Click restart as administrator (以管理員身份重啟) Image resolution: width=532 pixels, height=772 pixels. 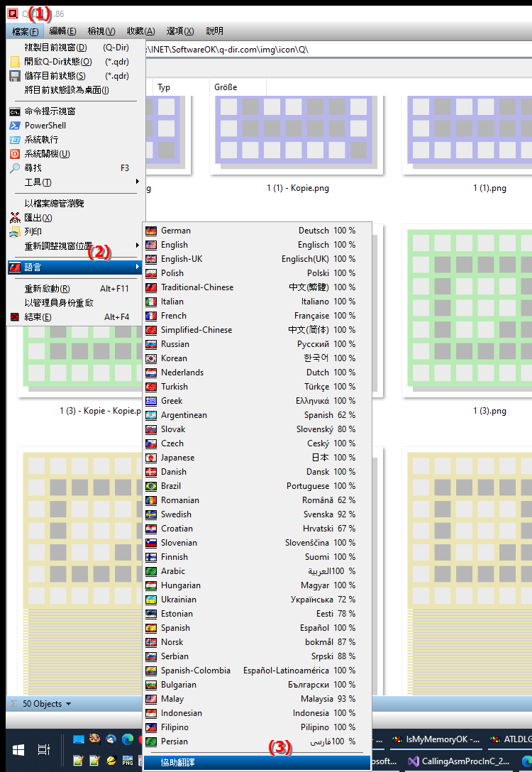pos(59,303)
